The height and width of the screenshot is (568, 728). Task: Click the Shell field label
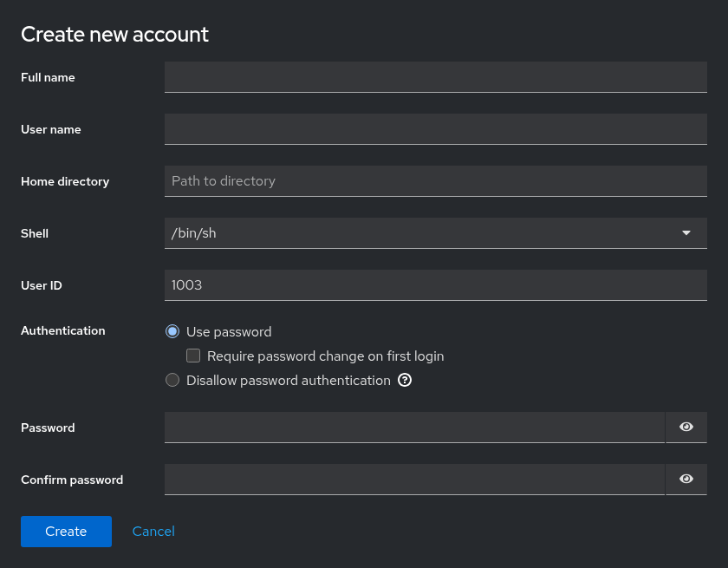tap(35, 233)
